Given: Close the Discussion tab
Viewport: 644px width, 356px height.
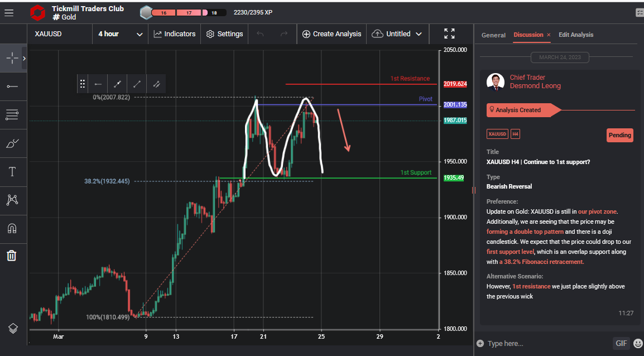Looking at the screenshot, I should point(549,35).
